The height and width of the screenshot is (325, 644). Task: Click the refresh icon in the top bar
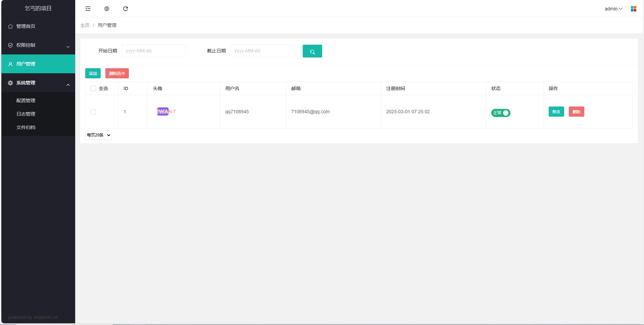coord(126,9)
